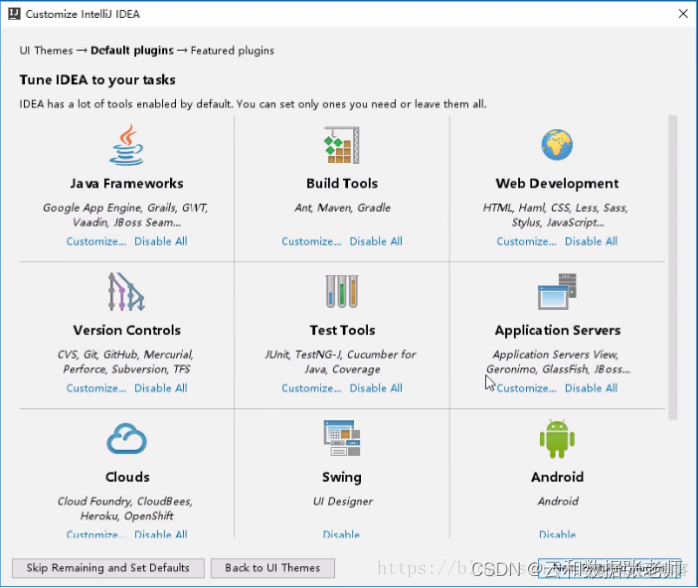
Task: Click the Application Servers window icon
Action: (557, 292)
